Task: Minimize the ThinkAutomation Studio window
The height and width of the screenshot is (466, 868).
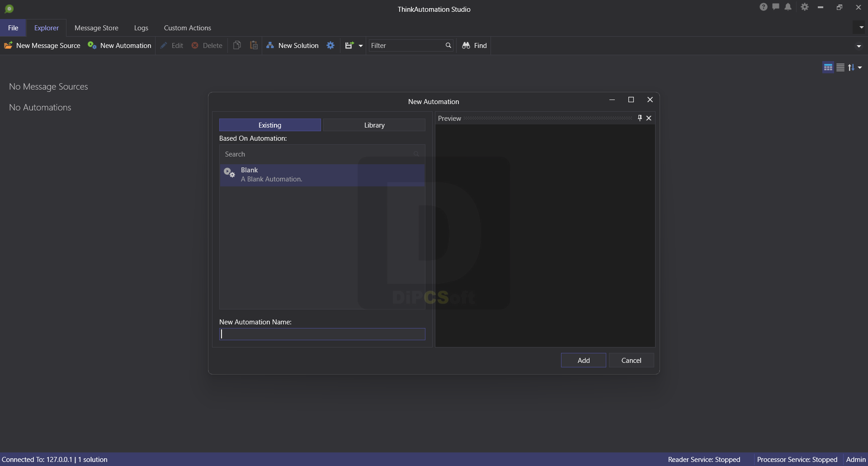Action: pyautogui.click(x=821, y=7)
